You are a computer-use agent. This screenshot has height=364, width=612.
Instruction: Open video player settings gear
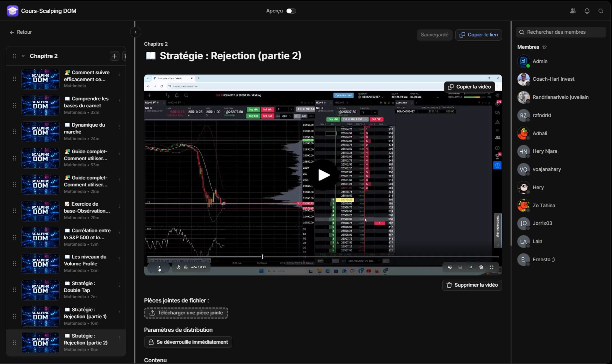click(481, 267)
